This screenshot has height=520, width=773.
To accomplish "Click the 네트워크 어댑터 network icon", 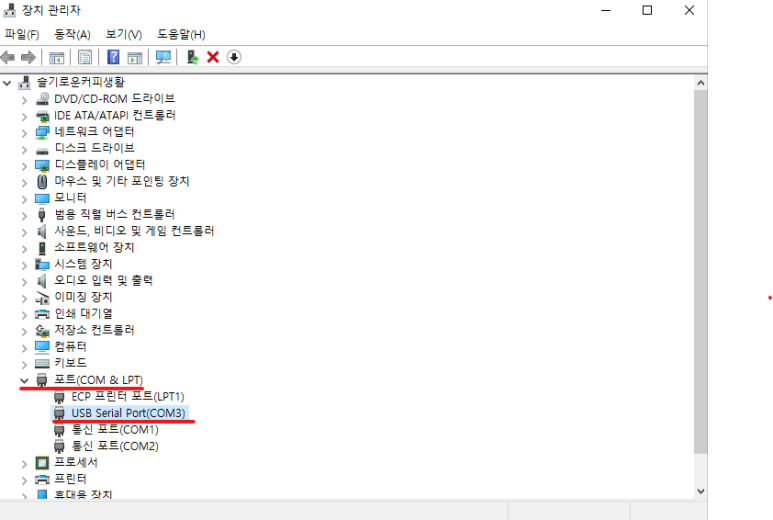I will 42,132.
